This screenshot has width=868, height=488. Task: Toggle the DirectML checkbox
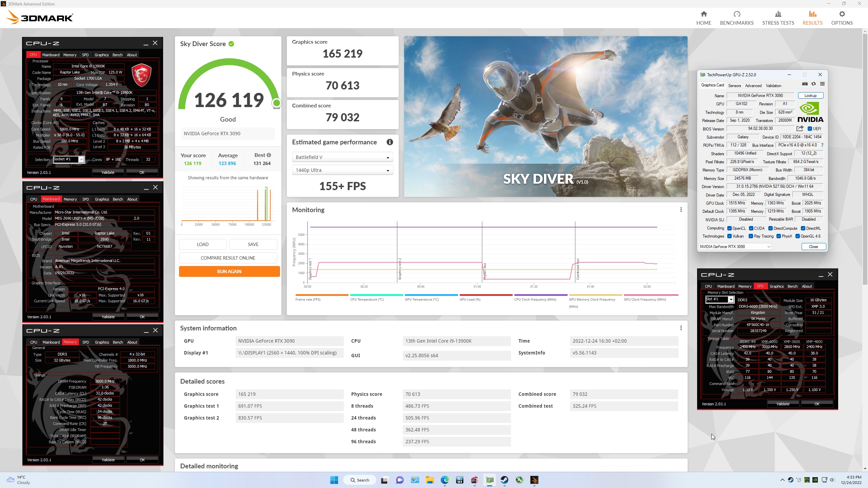point(803,228)
